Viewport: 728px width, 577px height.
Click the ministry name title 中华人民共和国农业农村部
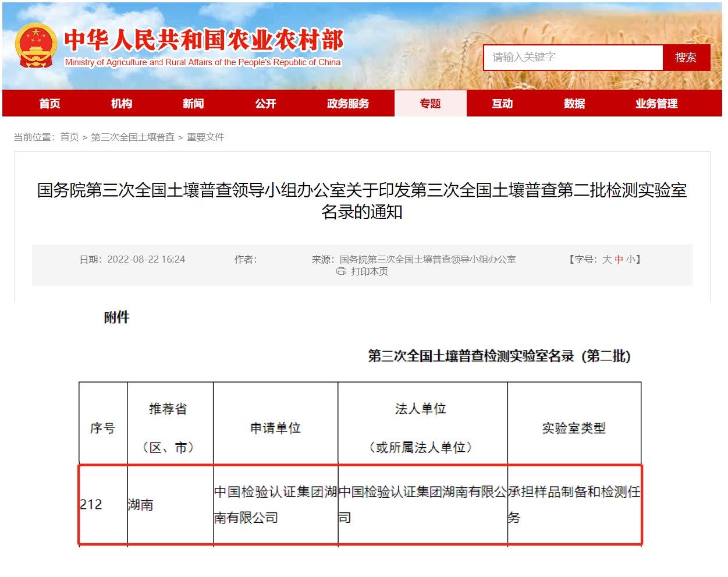(x=204, y=40)
